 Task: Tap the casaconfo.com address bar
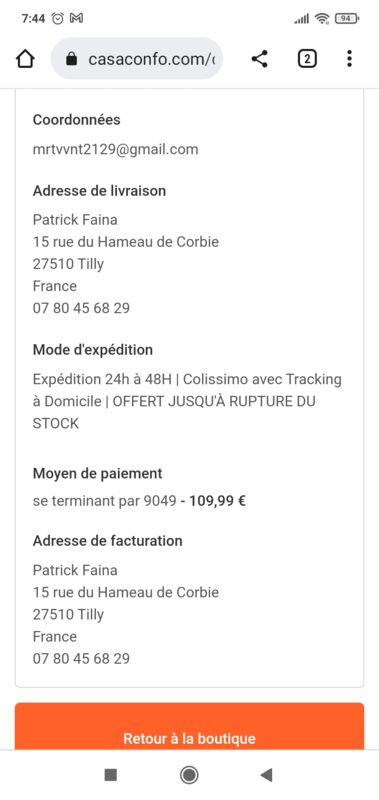(137, 59)
